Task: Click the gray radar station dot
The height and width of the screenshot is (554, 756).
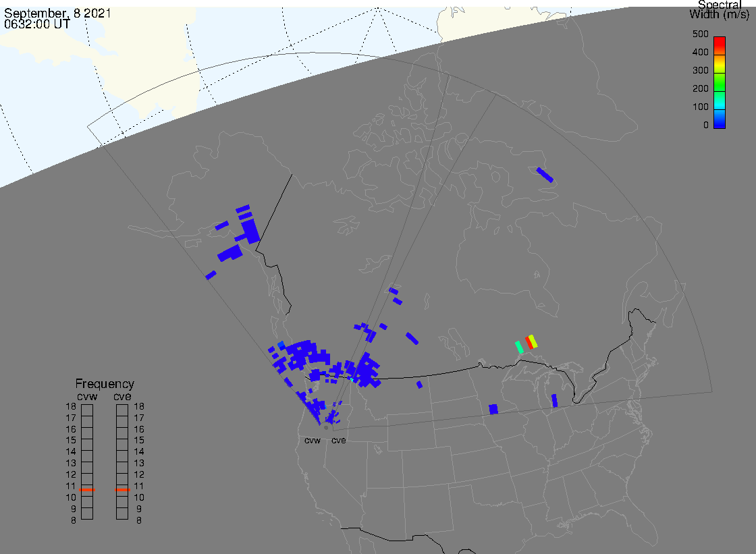Action: click(326, 428)
